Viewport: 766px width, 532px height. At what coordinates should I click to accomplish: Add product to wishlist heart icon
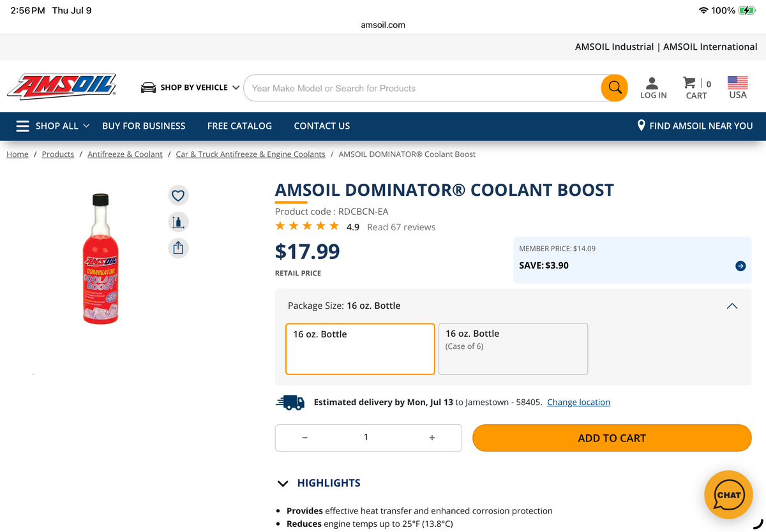tap(178, 195)
